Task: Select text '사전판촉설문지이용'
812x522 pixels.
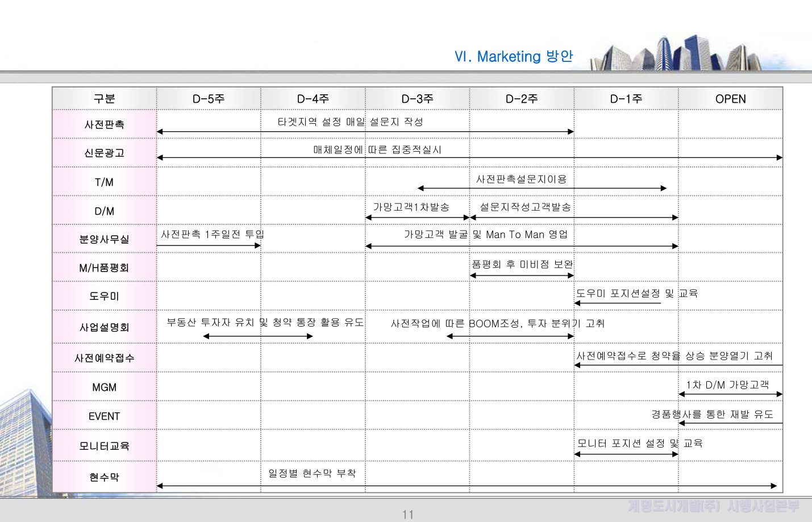Action: (522, 179)
